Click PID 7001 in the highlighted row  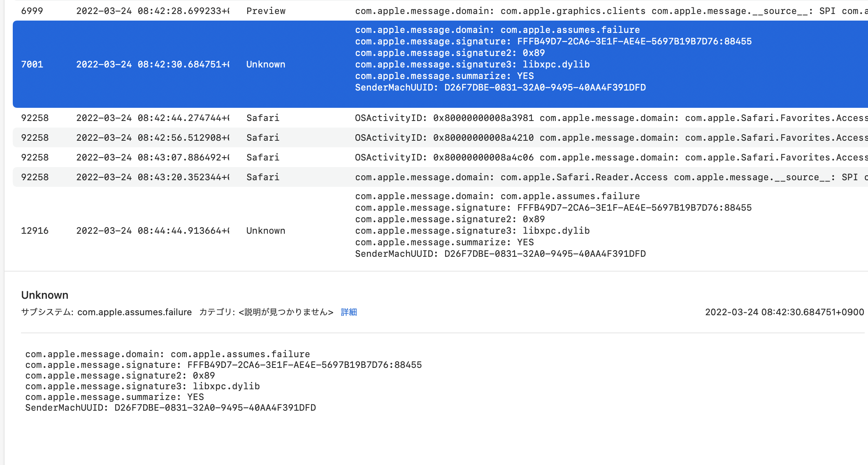pyautogui.click(x=32, y=65)
